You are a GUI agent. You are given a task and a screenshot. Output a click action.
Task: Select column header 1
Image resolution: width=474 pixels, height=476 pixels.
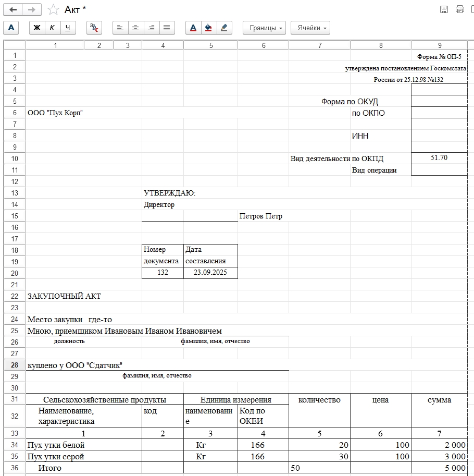point(55,45)
